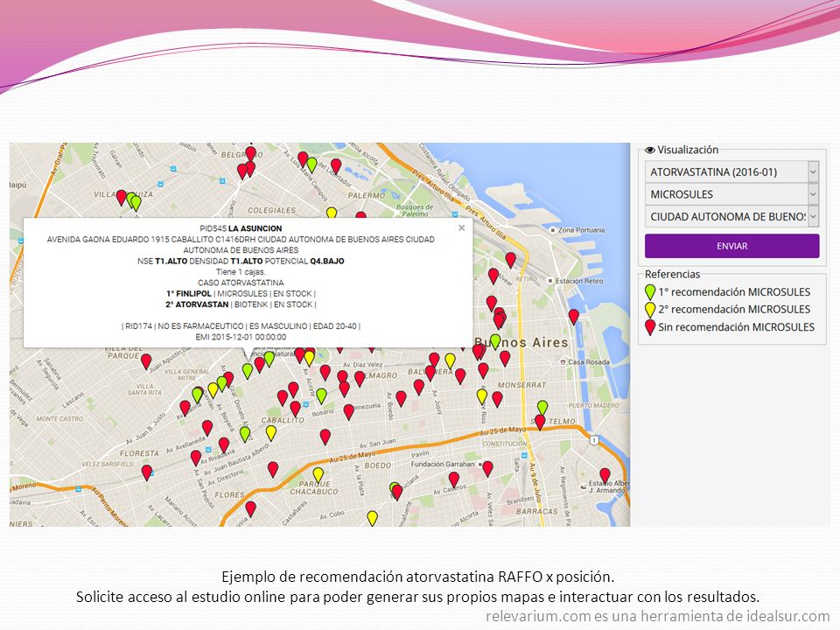Select 'PID545 LA ASUNCION' popup title
Image resolution: width=840 pixels, height=630 pixels.
[241, 228]
